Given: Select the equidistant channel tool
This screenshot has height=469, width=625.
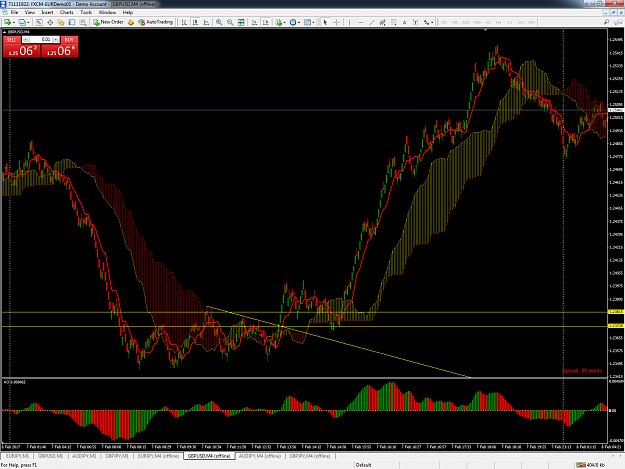Looking at the screenshot, I should pyautogui.click(x=382, y=22).
